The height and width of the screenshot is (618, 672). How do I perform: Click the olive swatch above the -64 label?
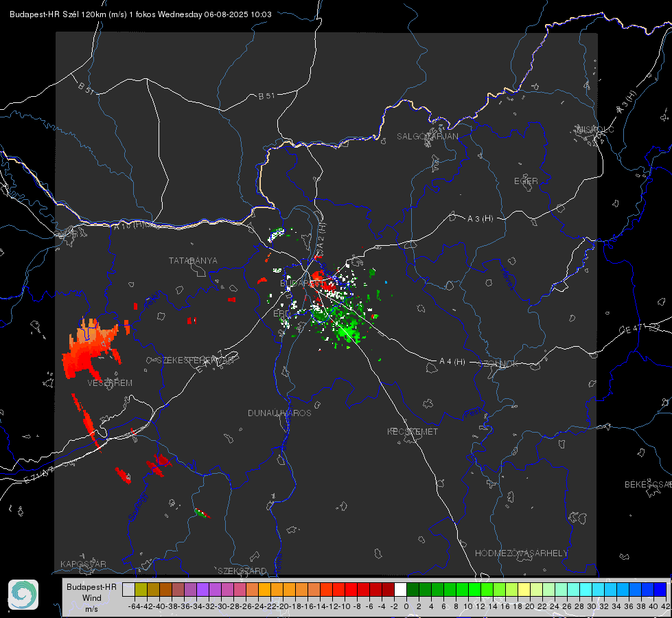pyautogui.click(x=141, y=589)
